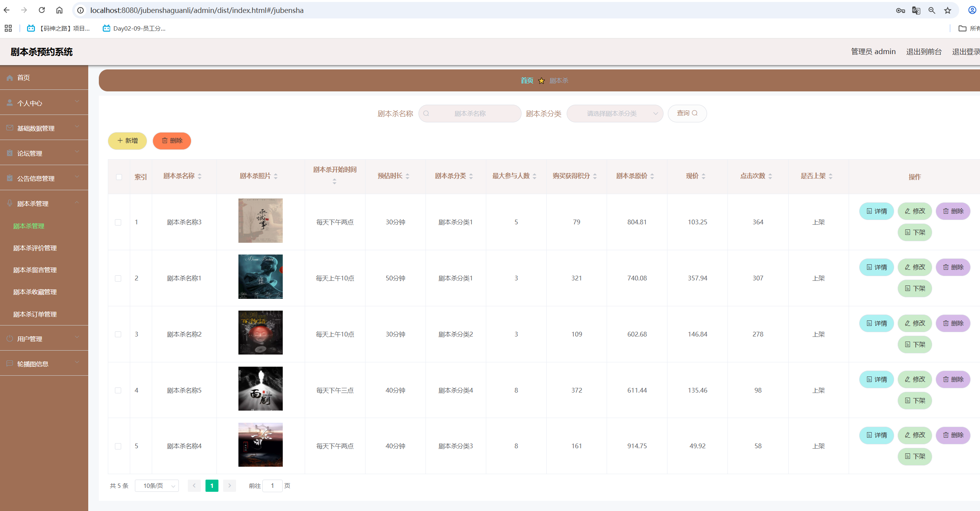Open the translate page icon
The height and width of the screenshot is (511, 980).
pos(916,11)
